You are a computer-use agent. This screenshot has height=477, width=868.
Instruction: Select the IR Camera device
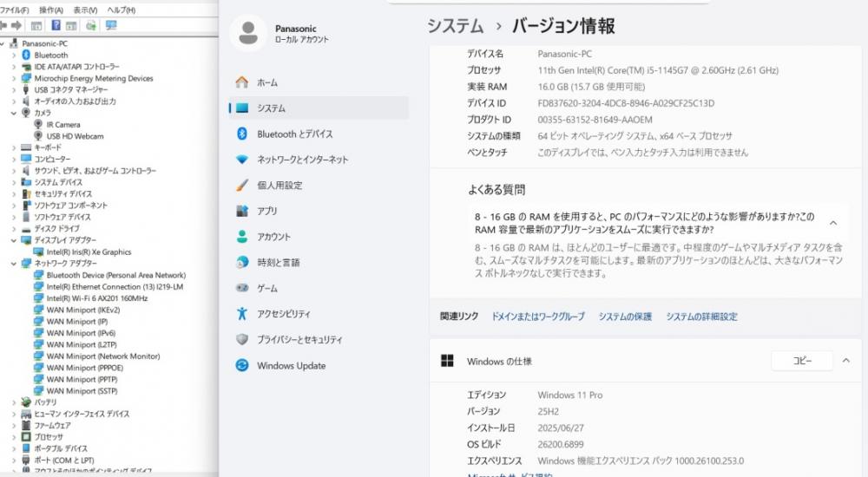(x=63, y=125)
